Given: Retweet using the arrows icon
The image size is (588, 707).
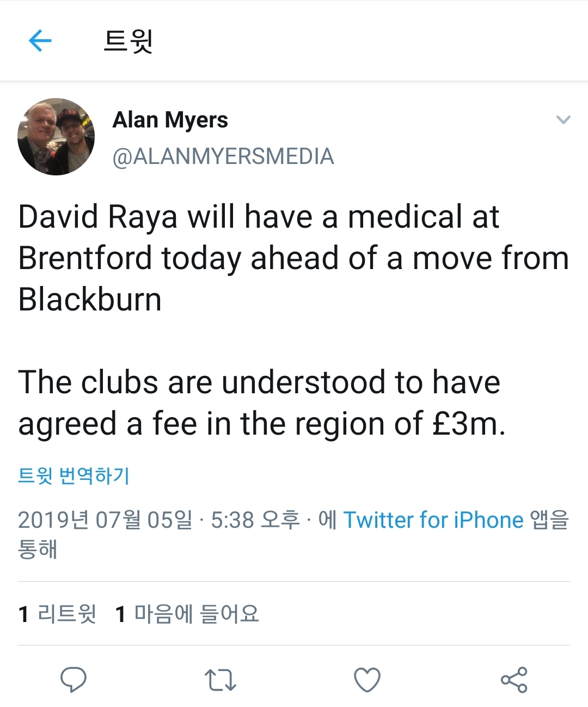Looking at the screenshot, I should pyautogui.click(x=220, y=680).
